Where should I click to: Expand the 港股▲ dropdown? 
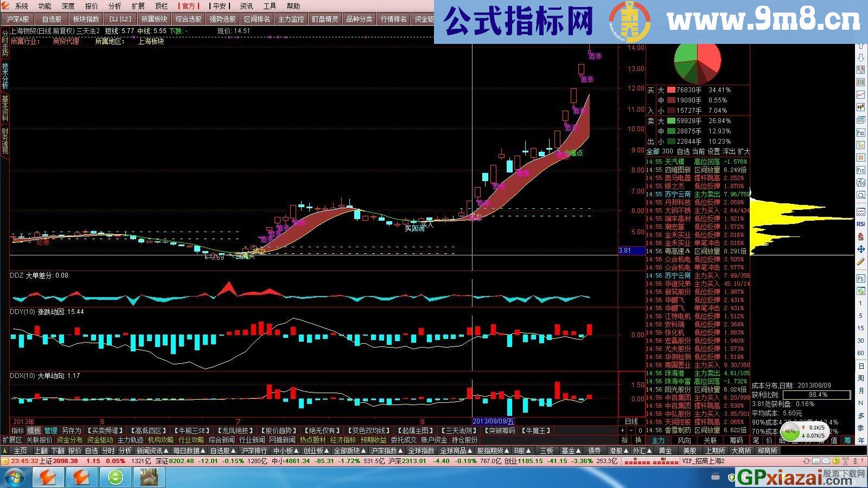tap(618, 451)
